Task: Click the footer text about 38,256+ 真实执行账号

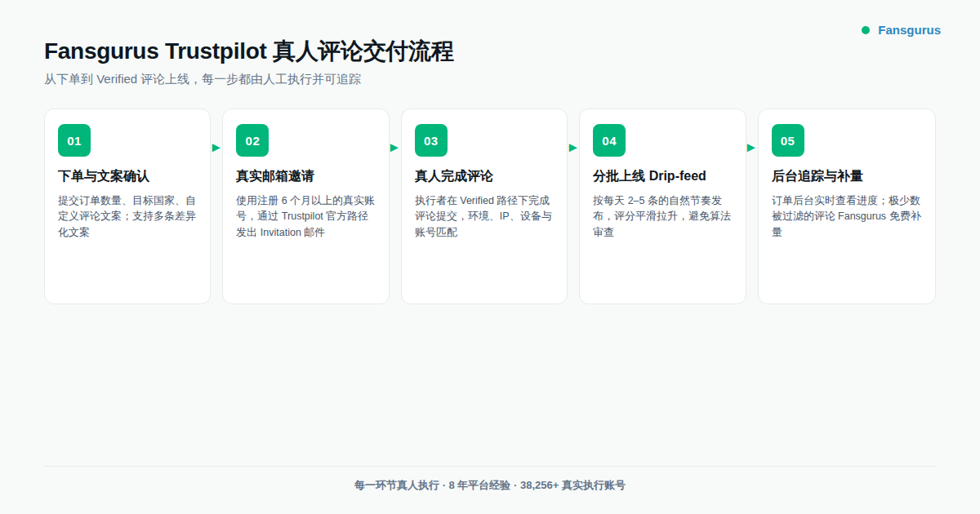Action: 490,485
